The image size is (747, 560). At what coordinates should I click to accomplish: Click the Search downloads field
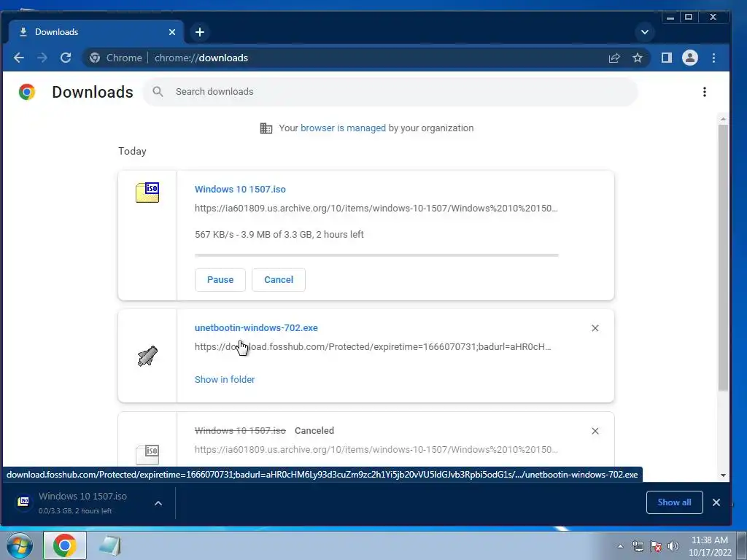click(391, 91)
